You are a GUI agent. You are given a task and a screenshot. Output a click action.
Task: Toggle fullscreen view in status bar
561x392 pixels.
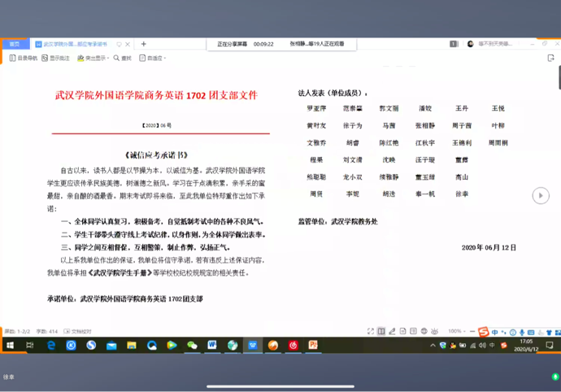coord(369,332)
